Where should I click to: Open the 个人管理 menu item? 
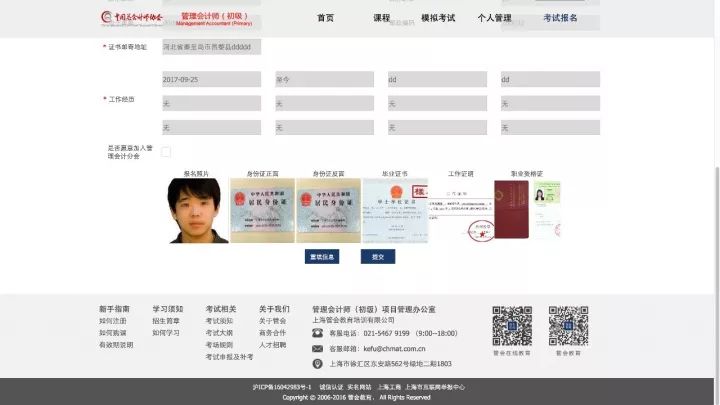click(494, 18)
